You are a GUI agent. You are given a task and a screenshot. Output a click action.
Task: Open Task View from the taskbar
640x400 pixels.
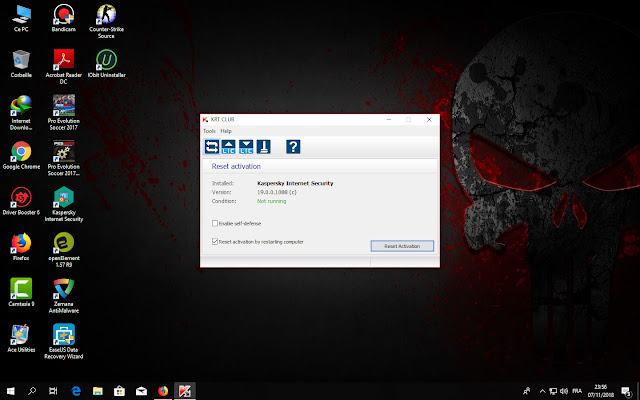53,391
